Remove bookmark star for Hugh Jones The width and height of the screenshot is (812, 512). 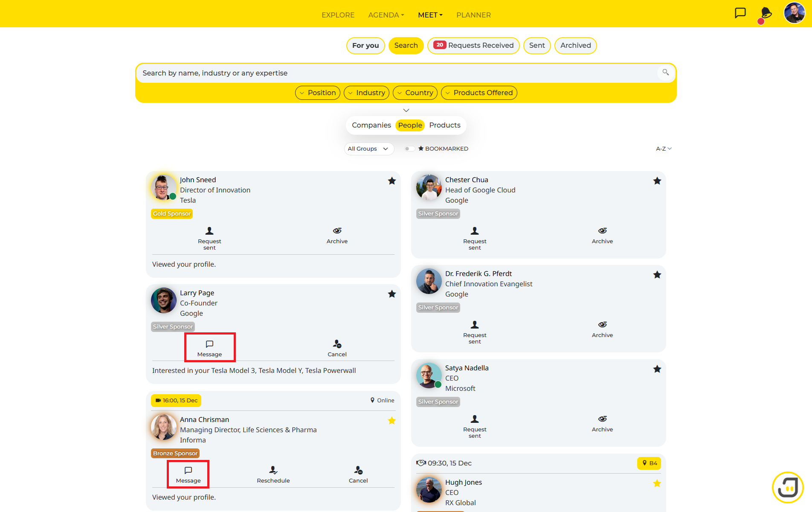[657, 483]
